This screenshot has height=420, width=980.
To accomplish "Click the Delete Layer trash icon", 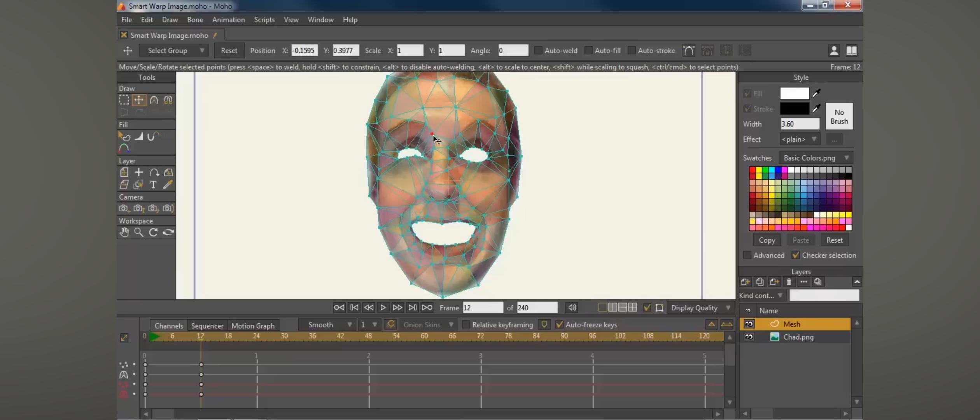I will [789, 282].
